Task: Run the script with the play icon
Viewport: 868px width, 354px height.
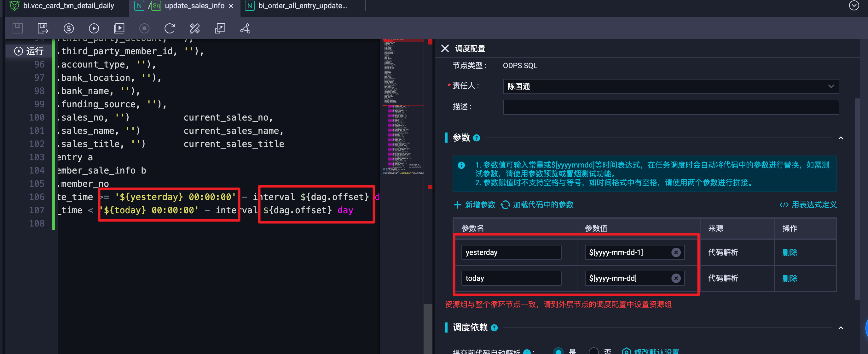Action: coord(94,28)
